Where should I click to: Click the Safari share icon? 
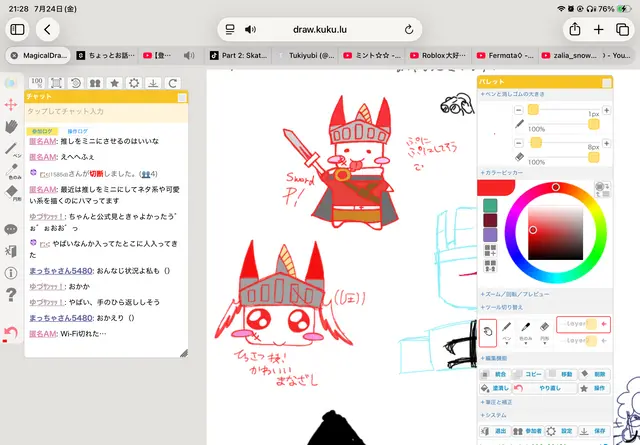point(575,29)
